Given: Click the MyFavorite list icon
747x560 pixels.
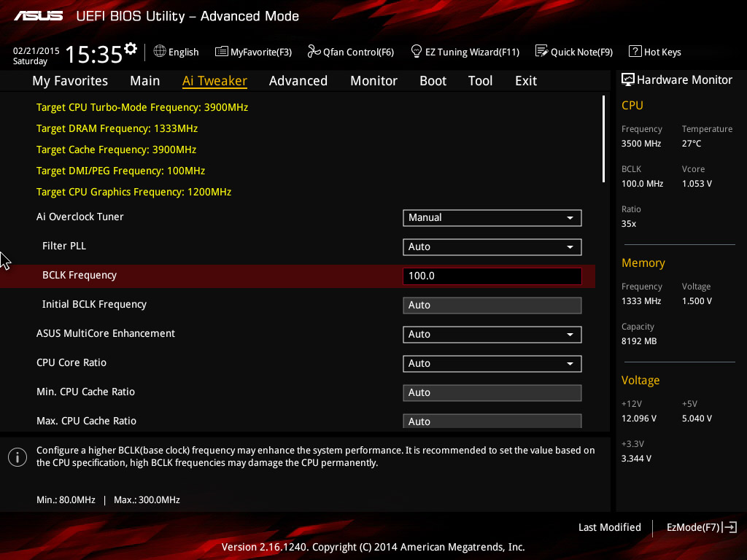Looking at the screenshot, I should (222, 52).
